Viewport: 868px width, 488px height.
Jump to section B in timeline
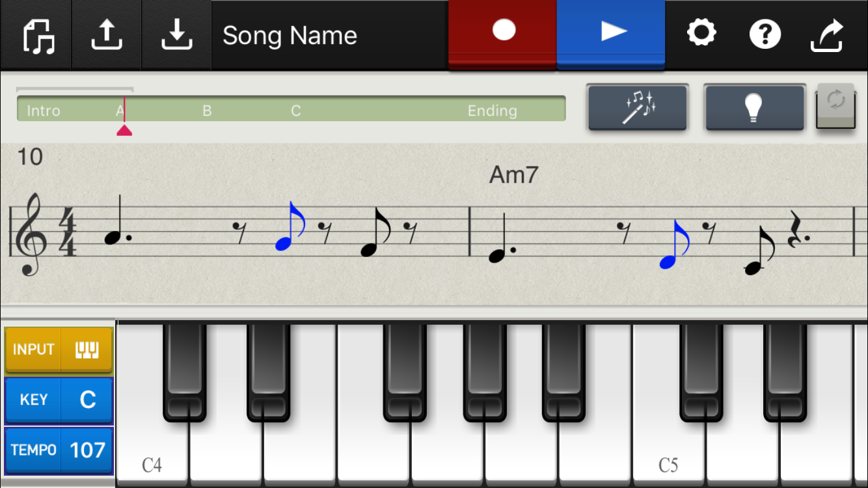click(207, 111)
